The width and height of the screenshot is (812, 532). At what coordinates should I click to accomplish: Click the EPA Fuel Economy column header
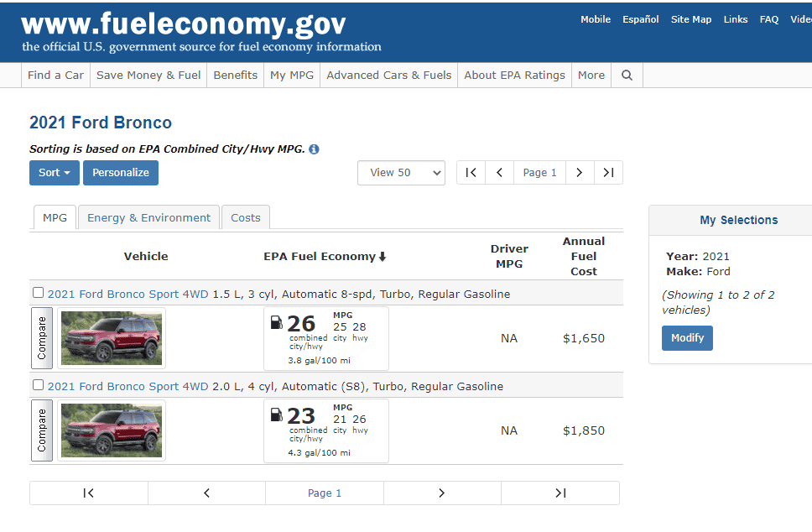tap(320, 257)
